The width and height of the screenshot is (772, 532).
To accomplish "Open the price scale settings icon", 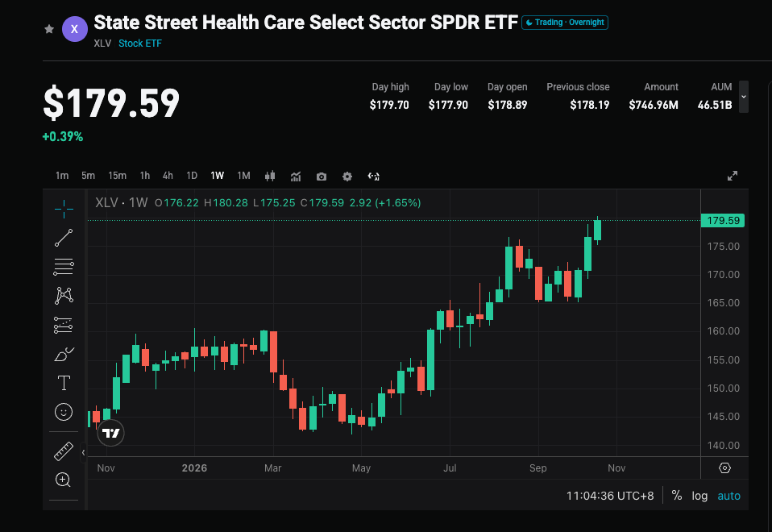I will (x=724, y=468).
